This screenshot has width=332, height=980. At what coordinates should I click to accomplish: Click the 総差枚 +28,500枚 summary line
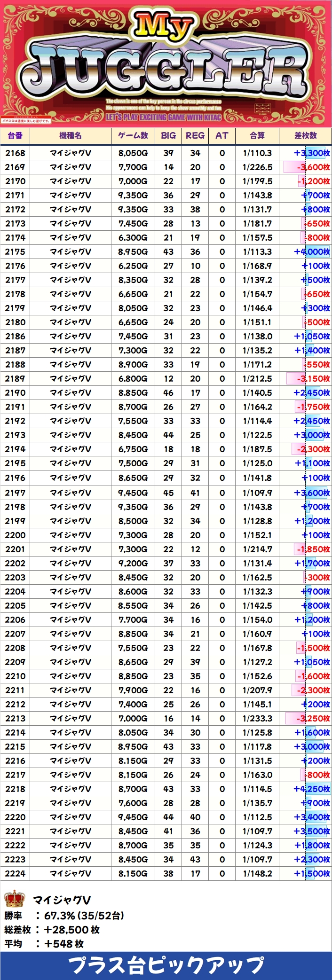[x=52, y=929]
